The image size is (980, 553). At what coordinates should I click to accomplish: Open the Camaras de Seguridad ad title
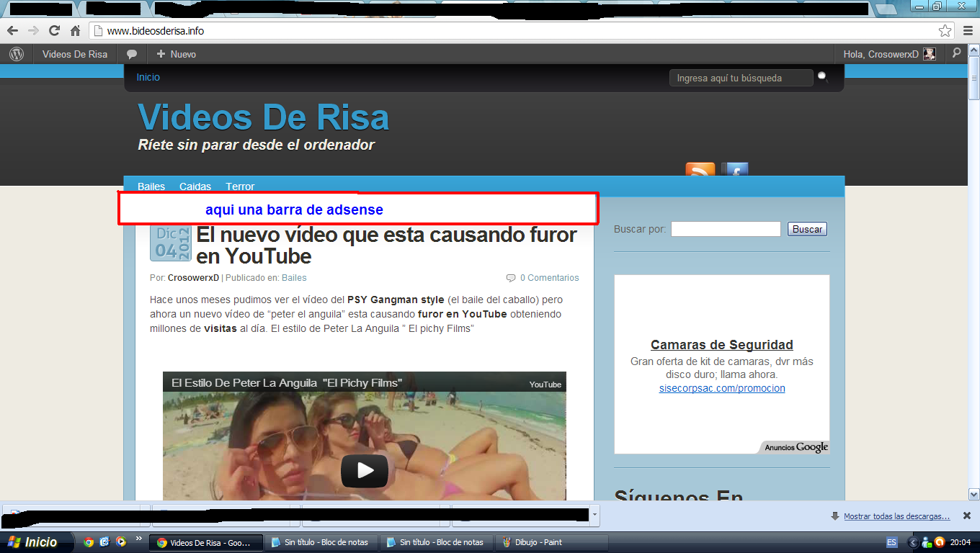tap(722, 345)
